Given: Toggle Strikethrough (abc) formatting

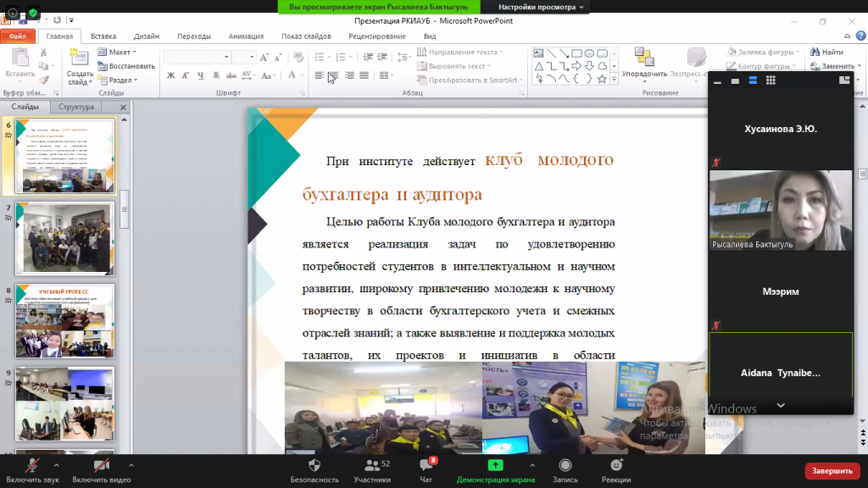Looking at the screenshot, I should click(x=231, y=75).
